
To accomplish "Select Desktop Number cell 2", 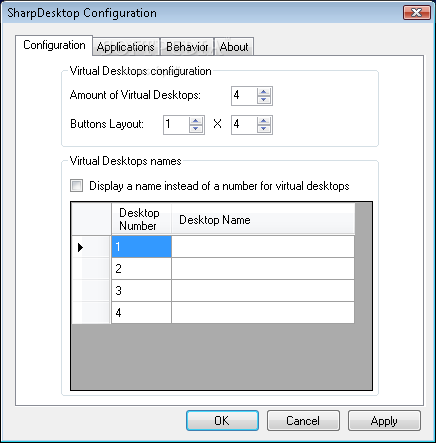I will [141, 269].
